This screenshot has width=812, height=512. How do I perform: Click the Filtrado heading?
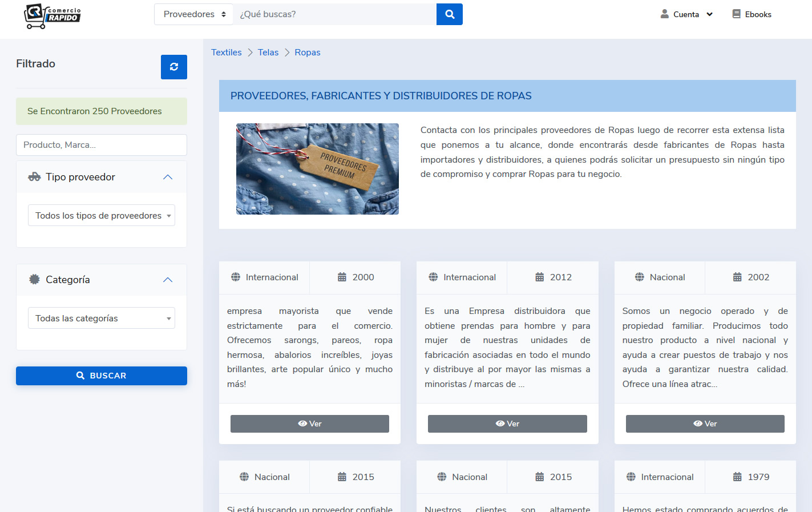tap(35, 64)
